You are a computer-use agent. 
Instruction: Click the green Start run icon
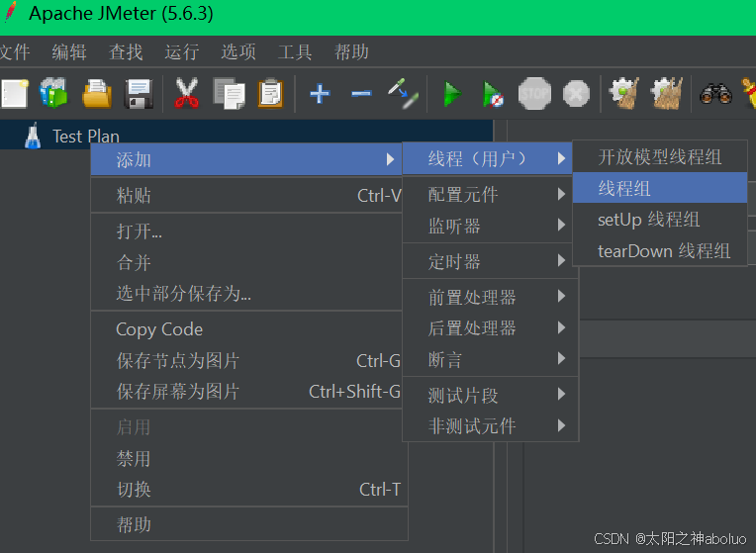(452, 94)
